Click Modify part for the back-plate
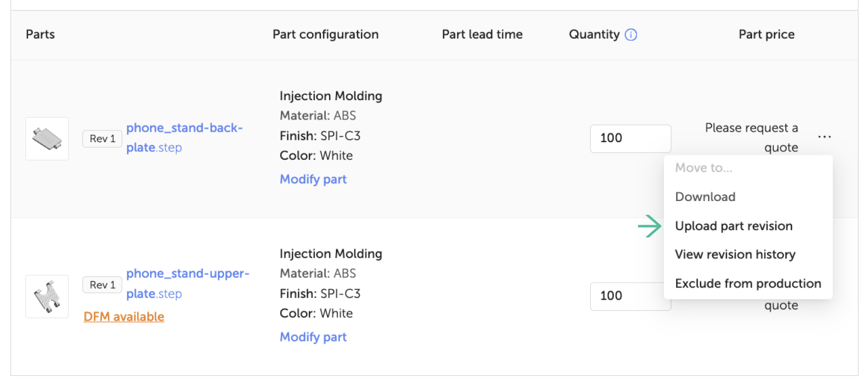Image resolution: width=868 pixels, height=390 pixels. click(x=313, y=179)
